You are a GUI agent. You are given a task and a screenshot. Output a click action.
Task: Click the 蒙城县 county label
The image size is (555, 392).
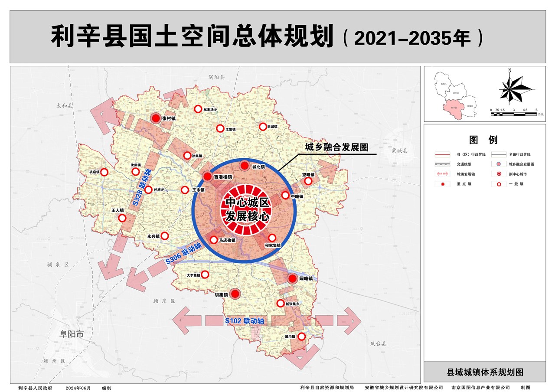(399, 150)
